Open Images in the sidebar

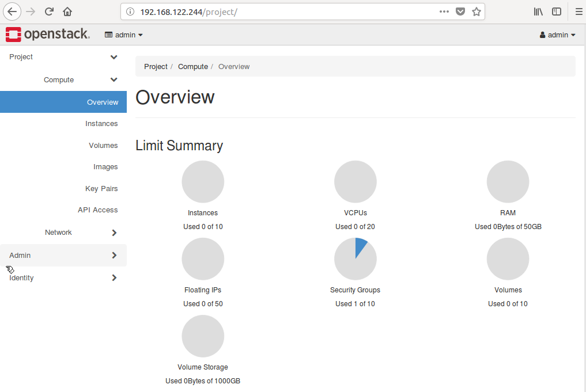(x=105, y=167)
